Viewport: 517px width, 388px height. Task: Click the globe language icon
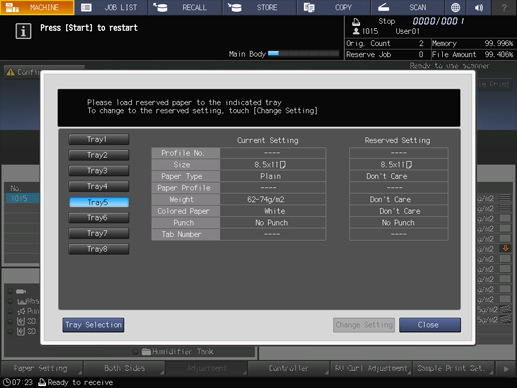tap(455, 7)
